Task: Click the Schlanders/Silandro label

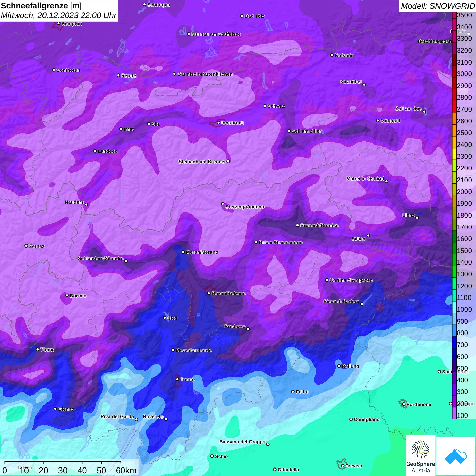Action: [101, 258]
